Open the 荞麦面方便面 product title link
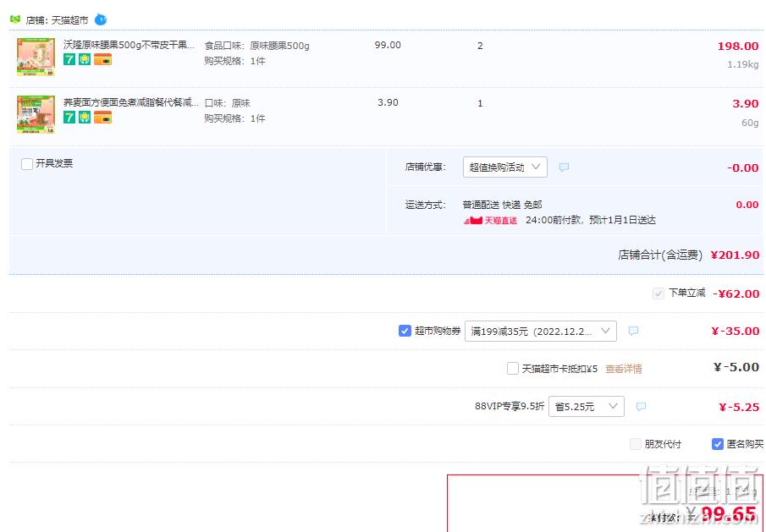This screenshot has width=766, height=532. [x=131, y=102]
